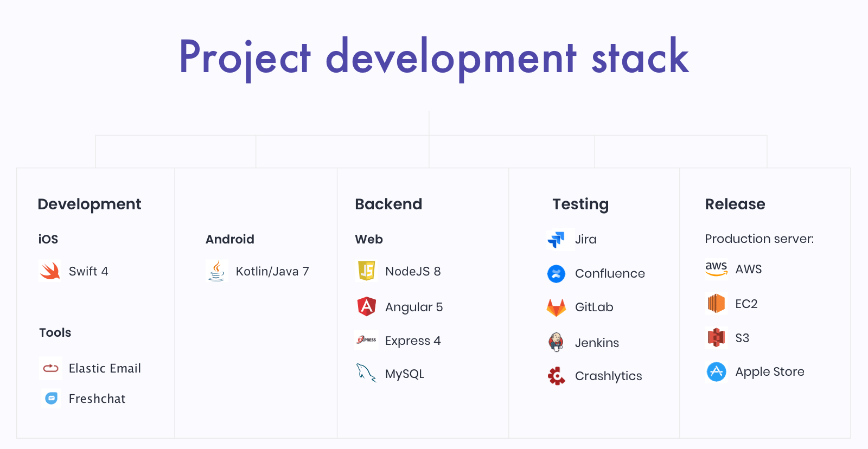The width and height of the screenshot is (868, 449).
Task: Click the MySQL dolphin icon
Action: coord(366,373)
